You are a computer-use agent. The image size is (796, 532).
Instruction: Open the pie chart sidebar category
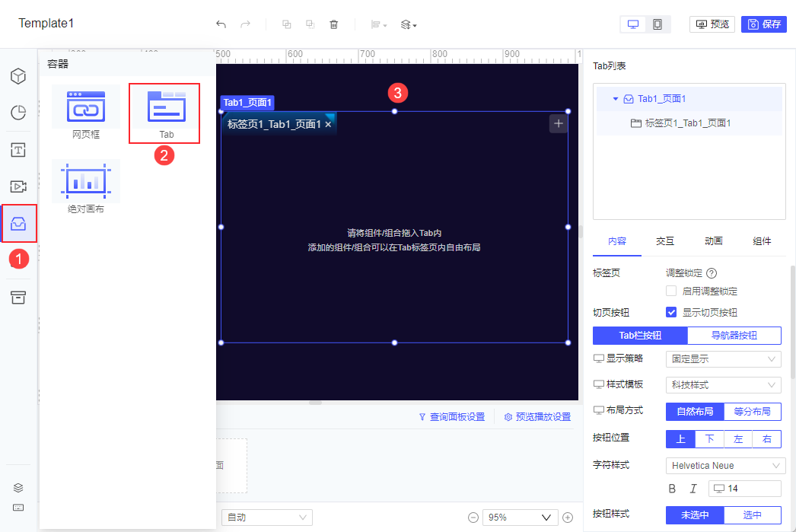[x=18, y=113]
